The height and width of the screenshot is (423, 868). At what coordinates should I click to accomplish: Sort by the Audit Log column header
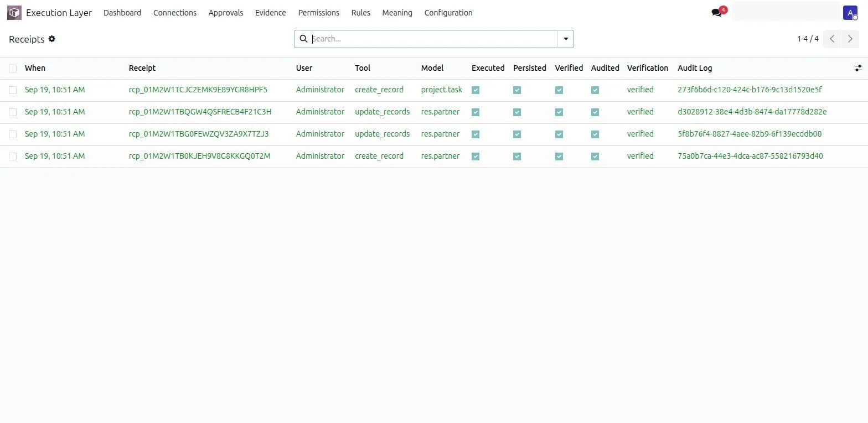tap(695, 68)
